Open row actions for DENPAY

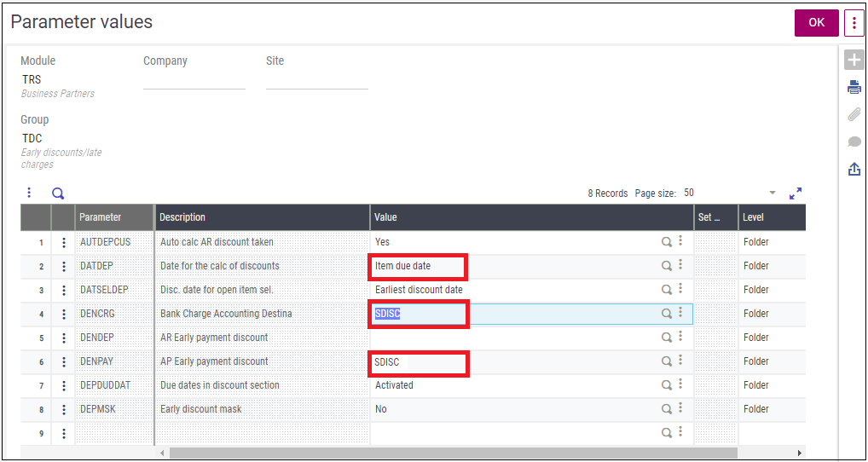point(64,361)
